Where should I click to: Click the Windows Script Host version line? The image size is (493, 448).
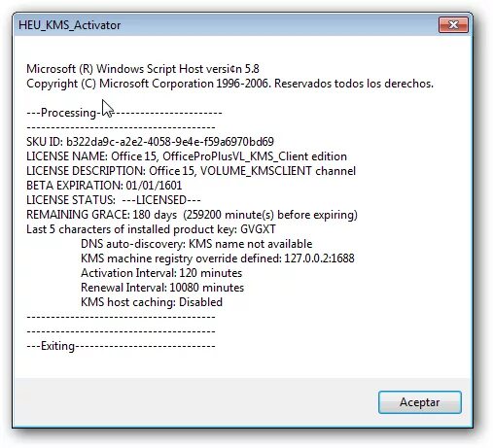coord(143,69)
